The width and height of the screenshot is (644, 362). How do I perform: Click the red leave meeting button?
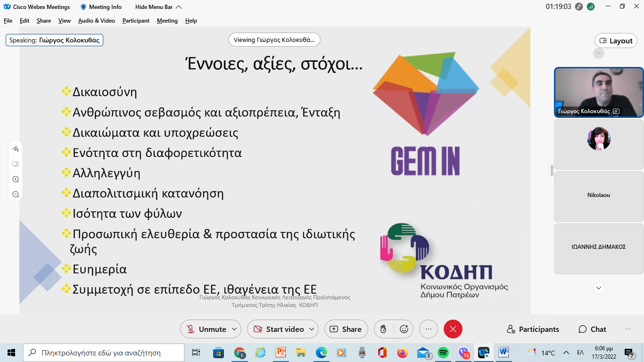point(453,329)
